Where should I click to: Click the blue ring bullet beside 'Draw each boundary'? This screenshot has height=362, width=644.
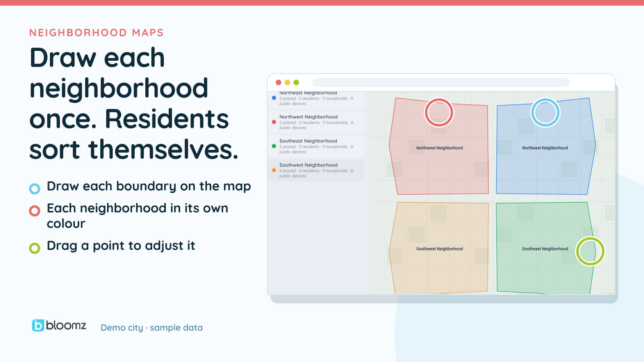(x=35, y=189)
